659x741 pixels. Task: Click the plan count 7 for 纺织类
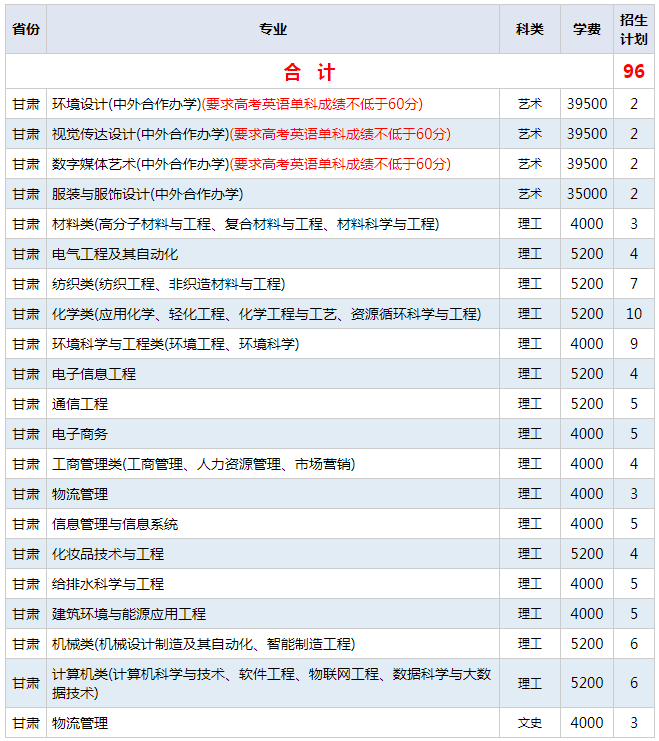(x=633, y=284)
